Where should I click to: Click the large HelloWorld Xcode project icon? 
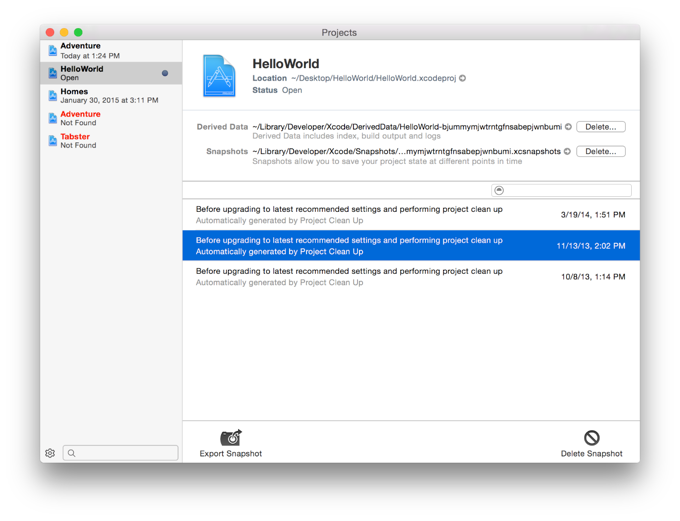click(x=219, y=76)
